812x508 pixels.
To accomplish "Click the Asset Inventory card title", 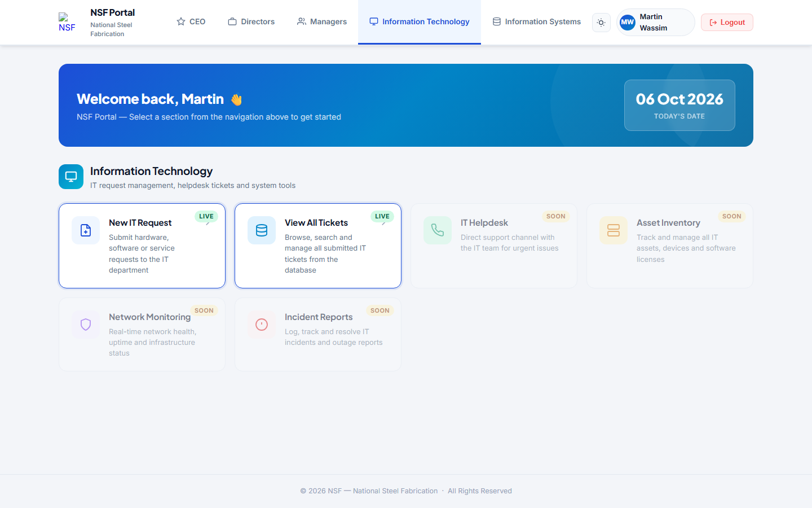I will 669,223.
